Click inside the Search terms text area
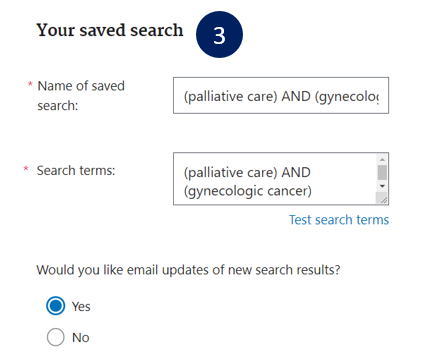Screen dimensions: 430x362 tap(275, 179)
